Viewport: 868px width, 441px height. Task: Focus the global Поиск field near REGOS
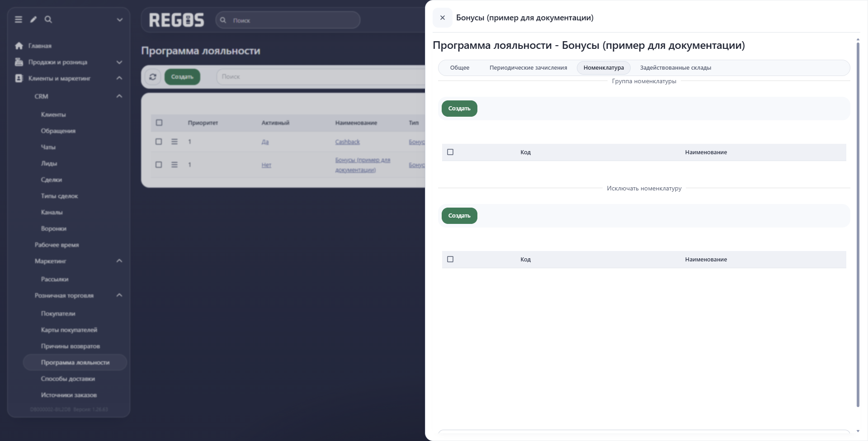(x=288, y=20)
